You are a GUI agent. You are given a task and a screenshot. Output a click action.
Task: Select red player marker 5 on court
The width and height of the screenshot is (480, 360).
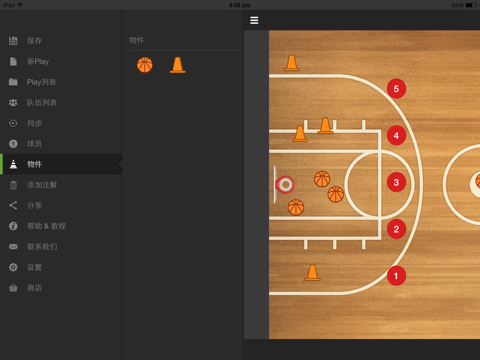396,89
